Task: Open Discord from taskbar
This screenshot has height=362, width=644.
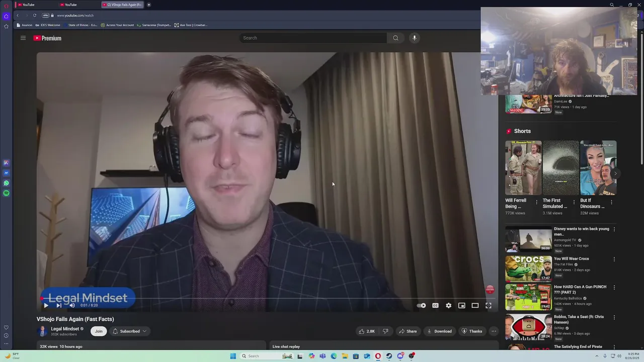Action: [x=400, y=356]
